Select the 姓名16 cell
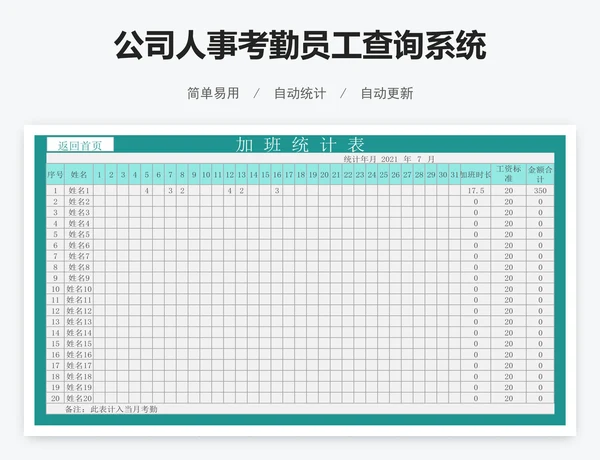The height and width of the screenshot is (460, 600). tap(79, 354)
